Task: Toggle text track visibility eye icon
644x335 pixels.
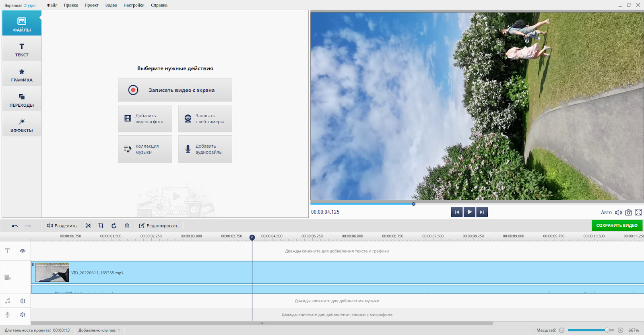Action: (23, 251)
